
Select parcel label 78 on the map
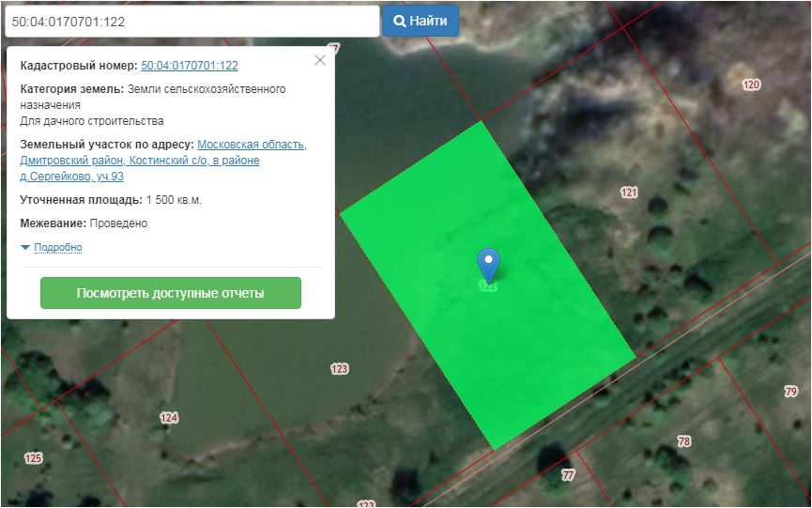[683, 441]
